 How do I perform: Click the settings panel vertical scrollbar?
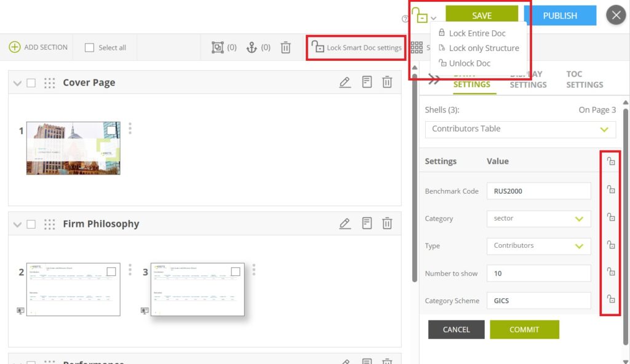[x=626, y=227]
